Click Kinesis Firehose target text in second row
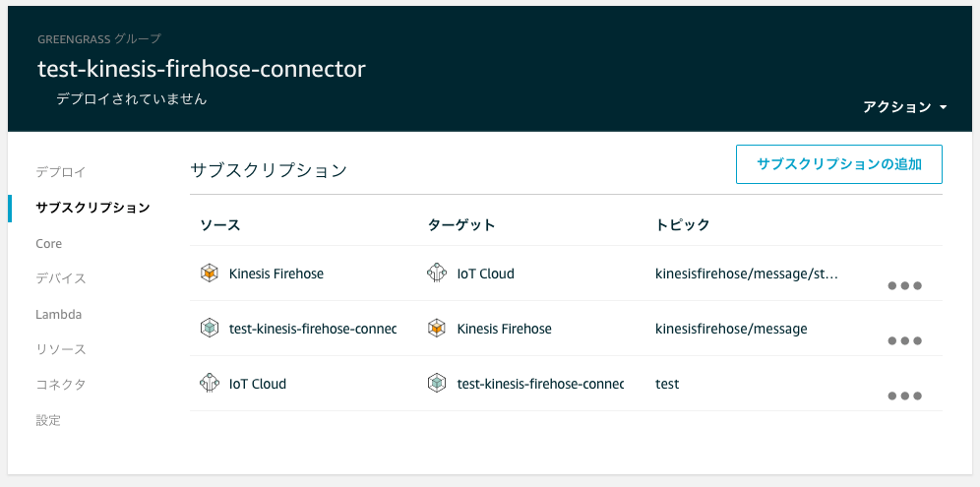The height and width of the screenshot is (487, 980). click(x=505, y=329)
